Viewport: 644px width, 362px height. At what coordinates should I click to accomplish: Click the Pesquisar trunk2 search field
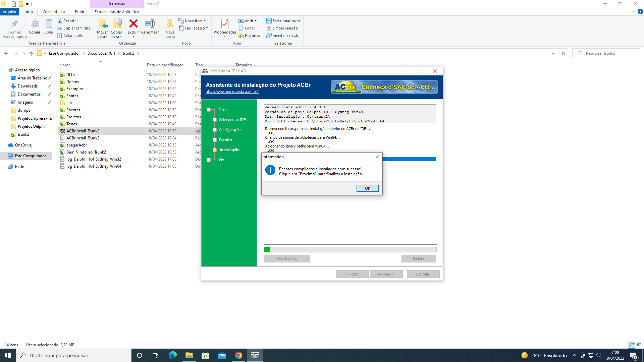606,53
